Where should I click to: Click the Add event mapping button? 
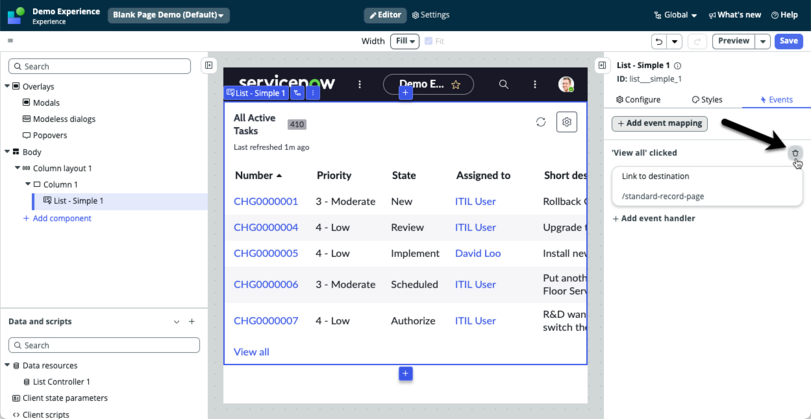659,124
